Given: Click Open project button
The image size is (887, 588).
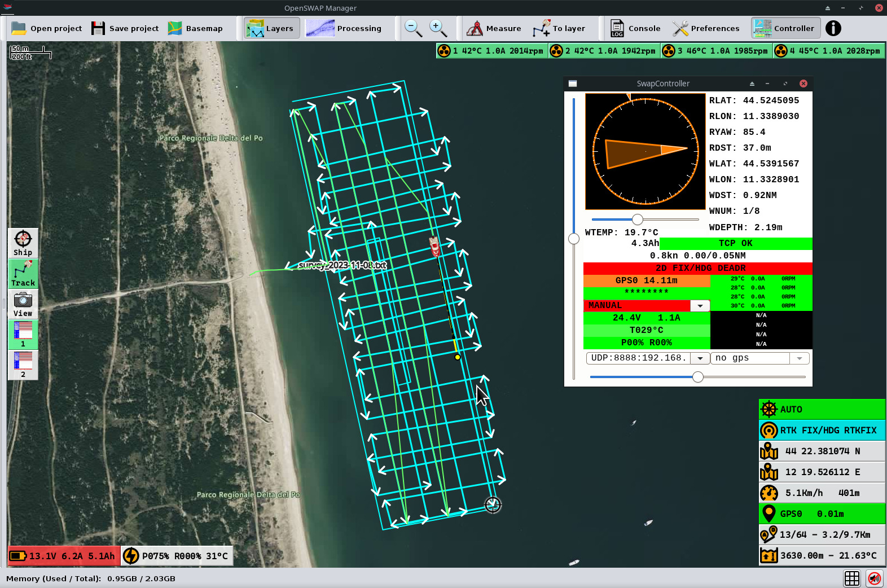Looking at the screenshot, I should click(47, 28).
